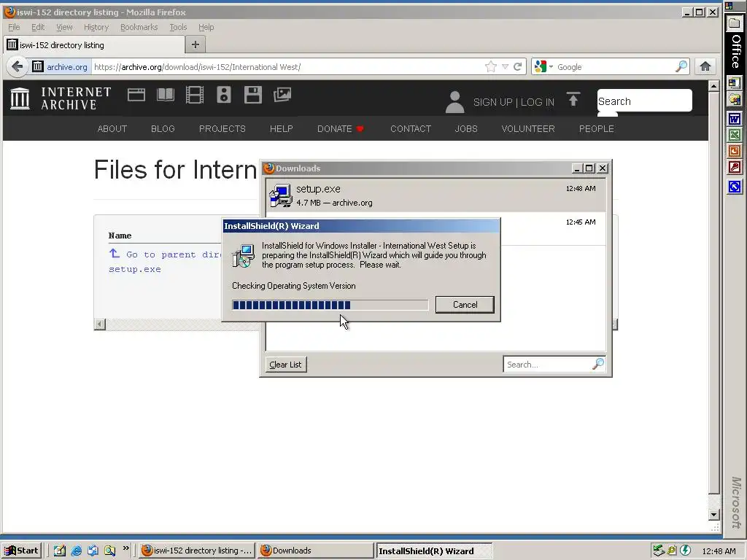This screenshot has height=560, width=747.
Task: Open the Bookmarks menu
Action: 139,27
